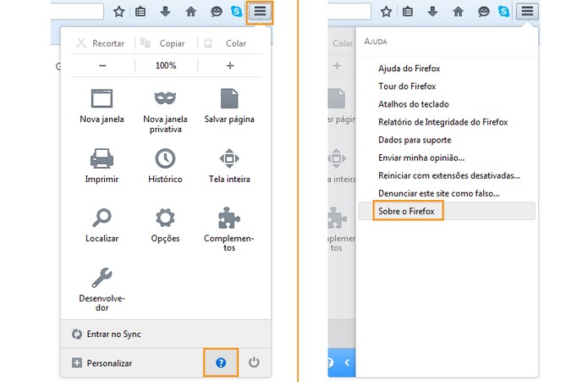Open Nova janela

102,107
